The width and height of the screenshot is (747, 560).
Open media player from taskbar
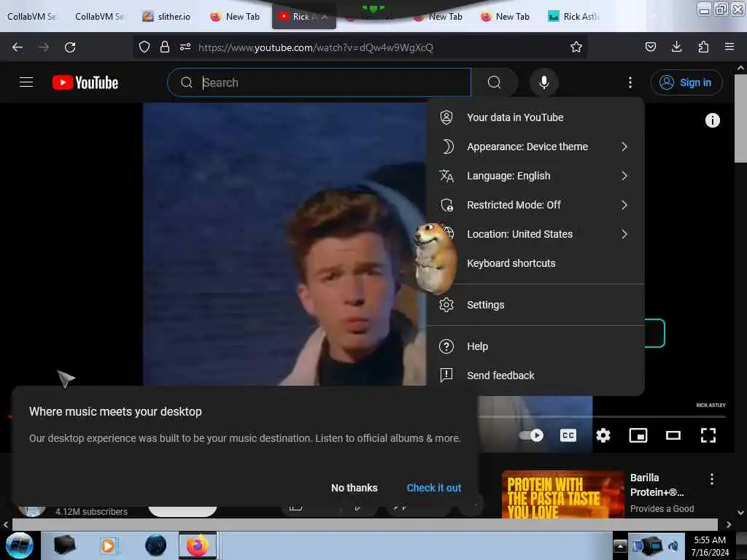(x=108, y=545)
